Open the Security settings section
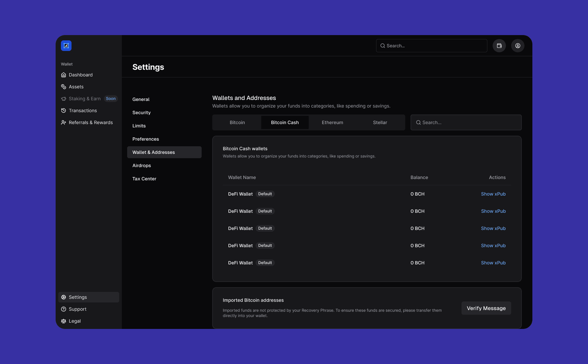Viewport: 588px width, 364px height. click(x=141, y=112)
